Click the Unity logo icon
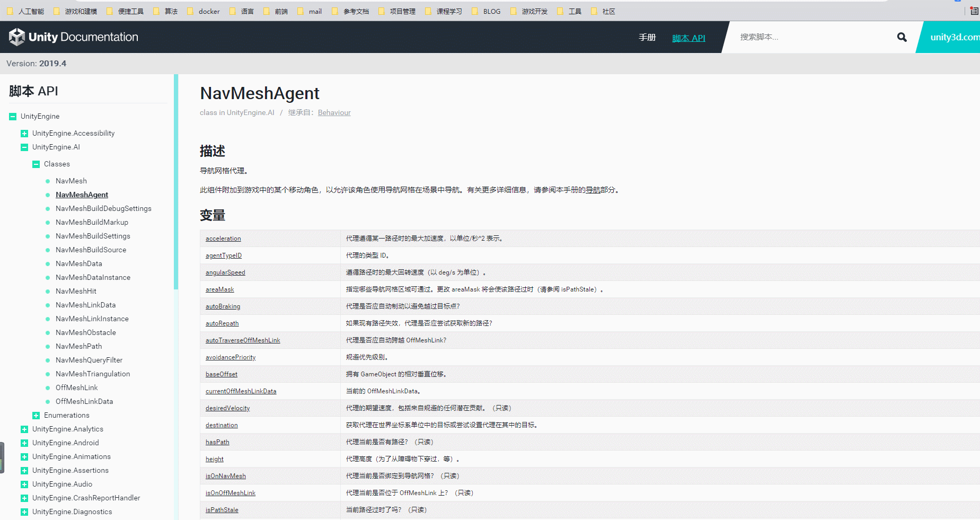This screenshot has width=980, height=520. click(17, 37)
